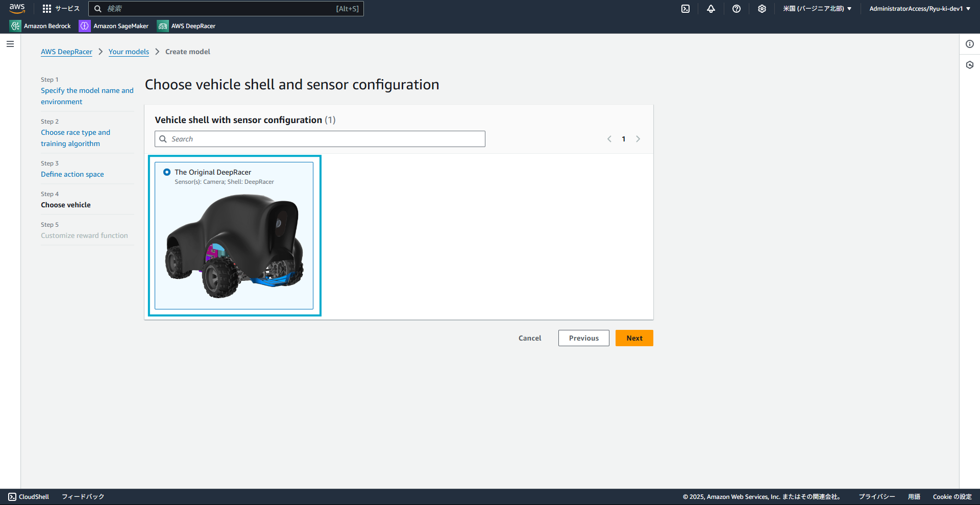The height and width of the screenshot is (505, 980).
Task: Toggle the hamburger side navigation menu
Action: point(10,44)
